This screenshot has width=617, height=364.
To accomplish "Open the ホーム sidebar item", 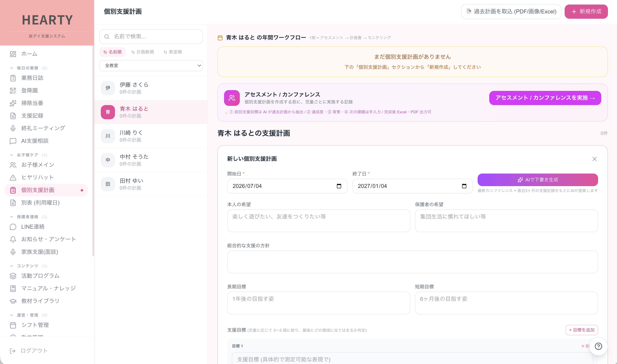I will click(46, 54).
